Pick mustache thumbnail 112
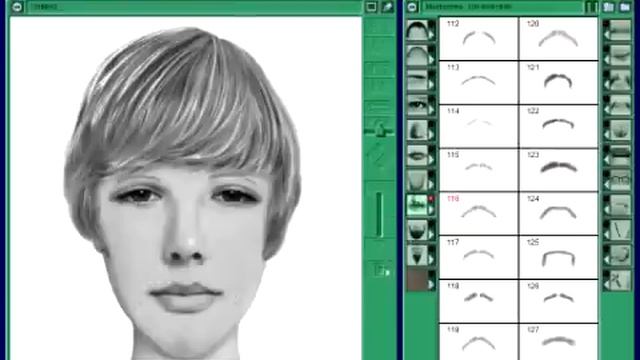 click(x=478, y=39)
